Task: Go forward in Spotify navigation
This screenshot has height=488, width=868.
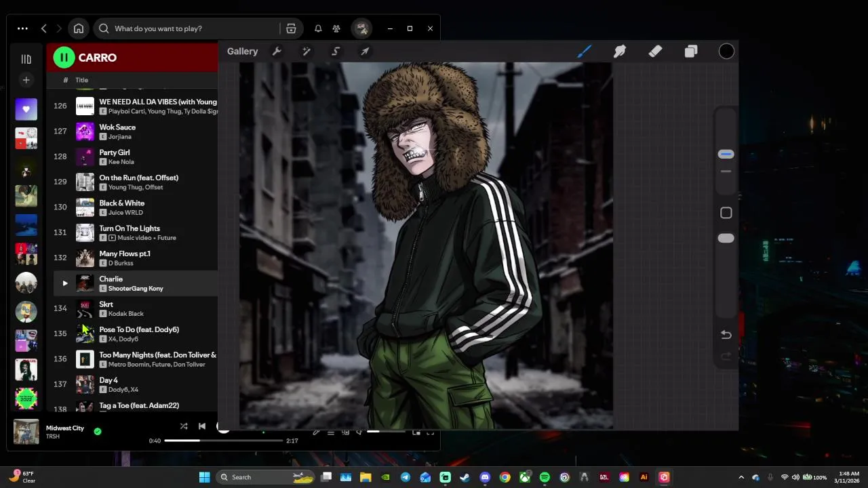Action: pyautogui.click(x=59, y=28)
